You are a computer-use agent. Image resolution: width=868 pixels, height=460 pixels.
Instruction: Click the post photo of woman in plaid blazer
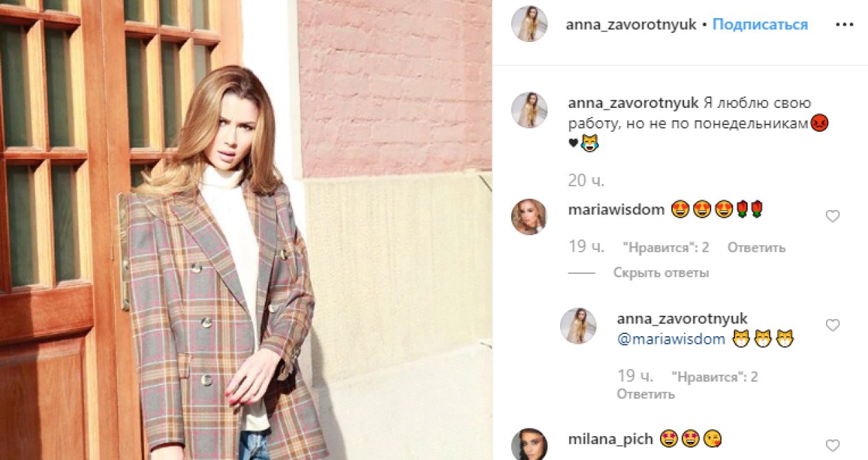pos(246,230)
